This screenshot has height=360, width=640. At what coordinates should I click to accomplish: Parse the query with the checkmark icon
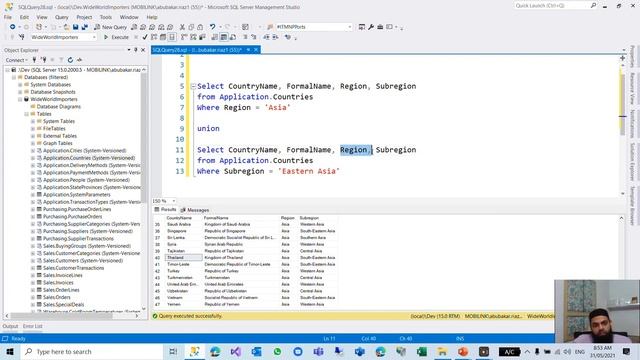pyautogui.click(x=145, y=37)
